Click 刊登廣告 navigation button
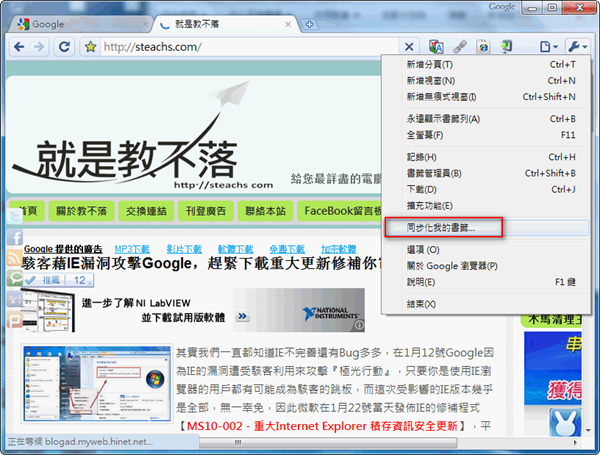 click(x=206, y=211)
